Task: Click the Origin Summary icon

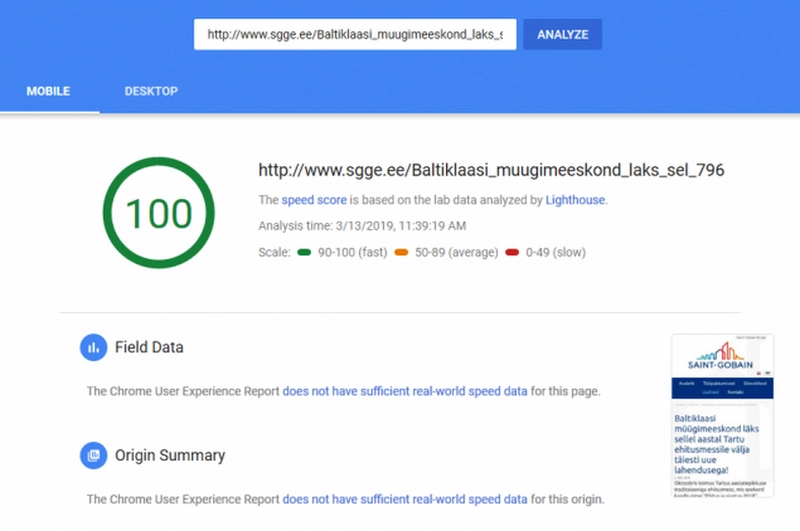Action: pyautogui.click(x=94, y=455)
